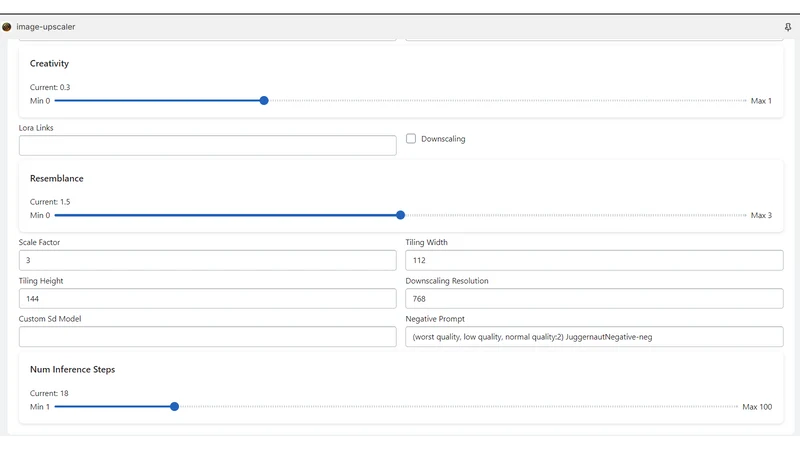Click the "Current: 18" inference steps value
Screen dimensions: 800x450
click(x=49, y=393)
